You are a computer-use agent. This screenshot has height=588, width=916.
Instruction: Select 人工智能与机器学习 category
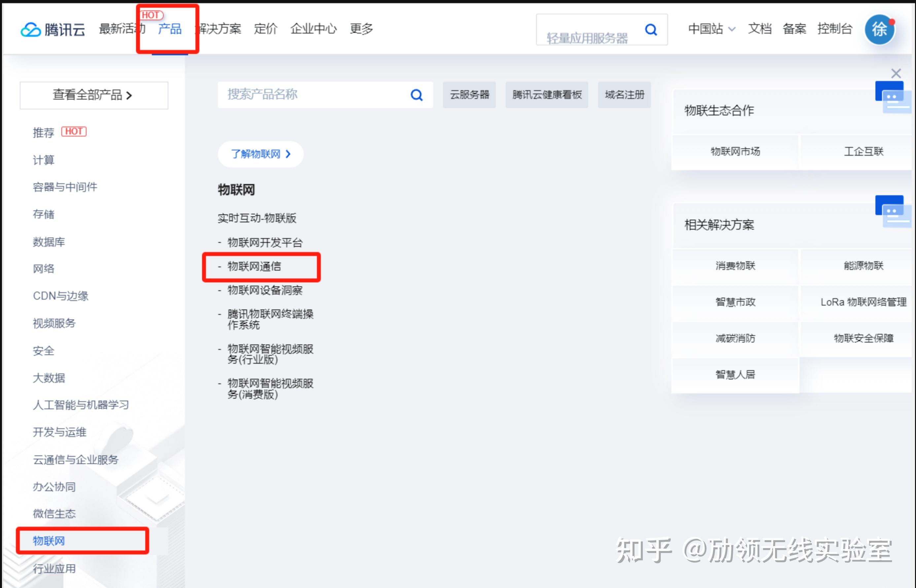click(x=81, y=405)
